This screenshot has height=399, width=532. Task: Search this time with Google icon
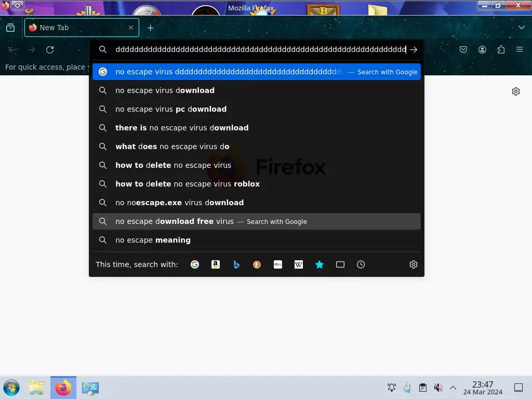(x=195, y=264)
